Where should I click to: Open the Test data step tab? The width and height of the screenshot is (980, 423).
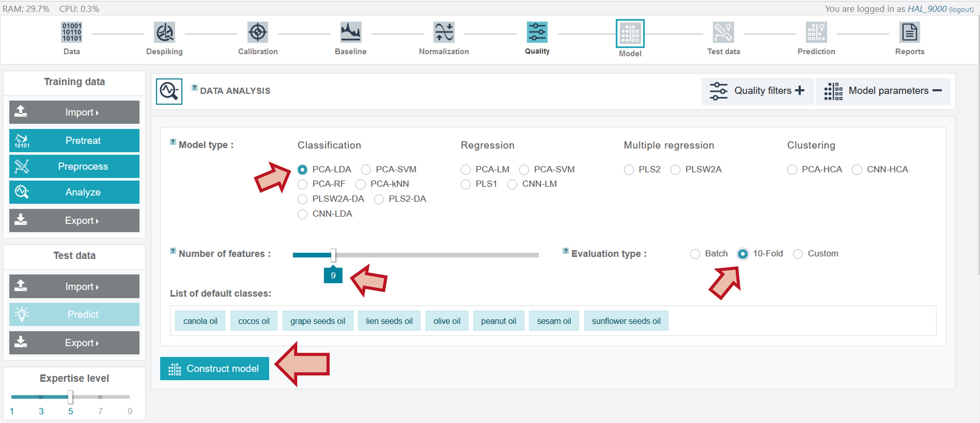click(x=723, y=38)
